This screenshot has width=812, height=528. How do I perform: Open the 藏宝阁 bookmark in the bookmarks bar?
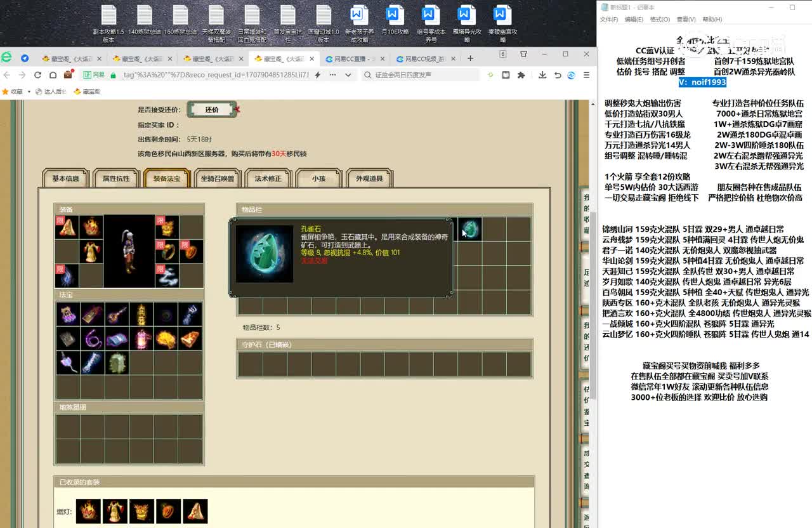tap(88, 91)
